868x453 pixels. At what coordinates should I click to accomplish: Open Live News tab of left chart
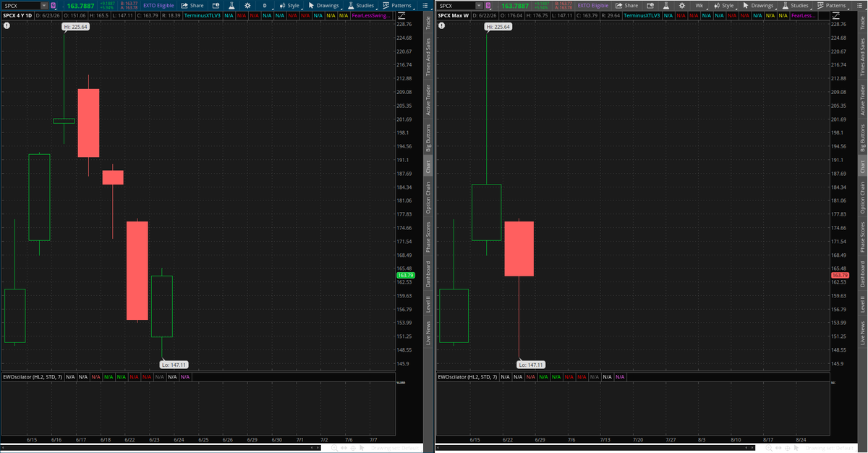pyautogui.click(x=428, y=333)
